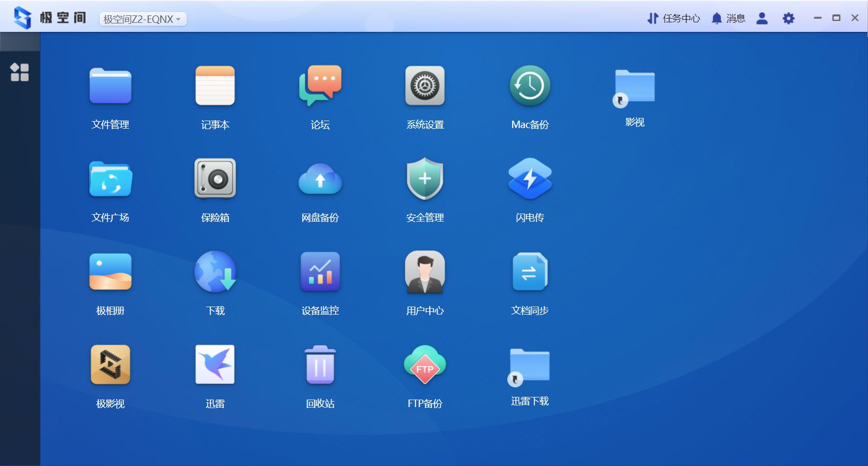Open the 下载 download app

(x=215, y=272)
